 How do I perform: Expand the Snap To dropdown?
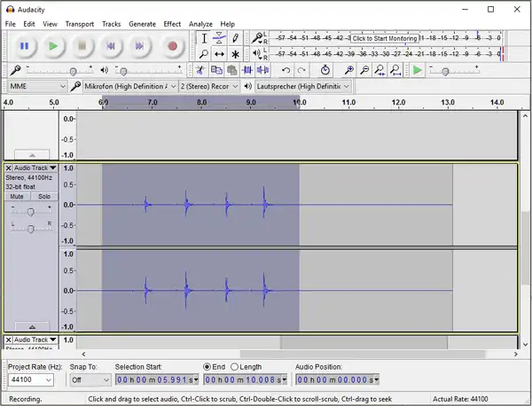coord(90,380)
